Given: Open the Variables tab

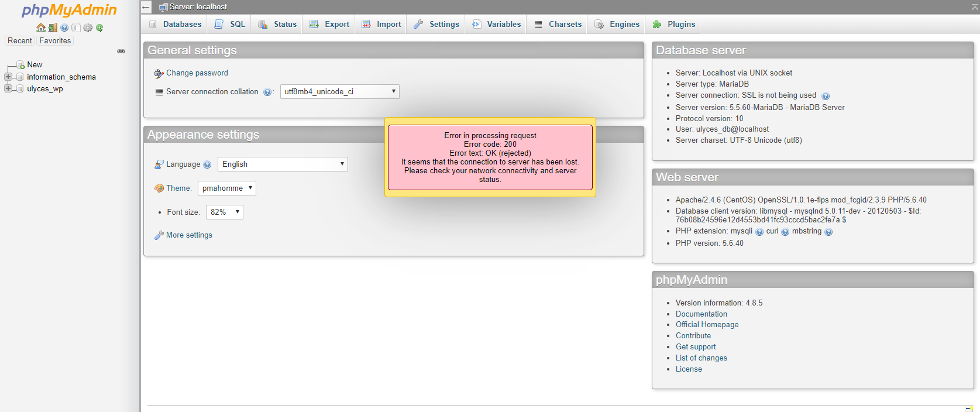Looking at the screenshot, I should [x=496, y=24].
